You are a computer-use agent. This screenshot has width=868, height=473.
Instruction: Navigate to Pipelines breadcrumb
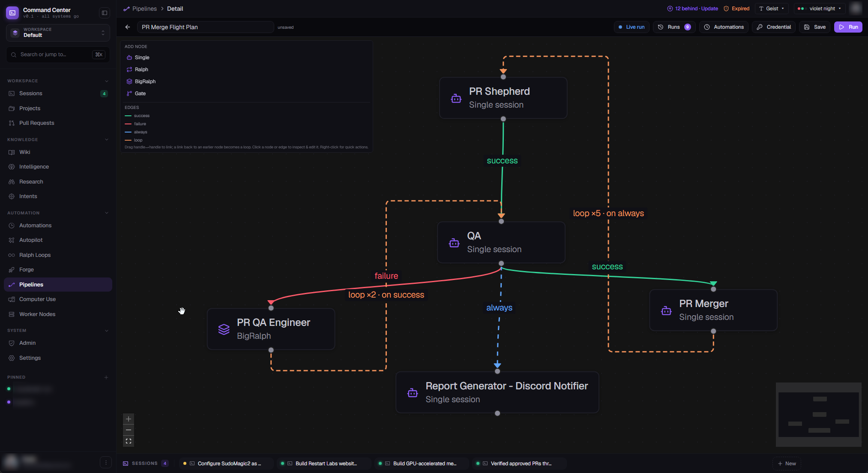pyautogui.click(x=144, y=9)
